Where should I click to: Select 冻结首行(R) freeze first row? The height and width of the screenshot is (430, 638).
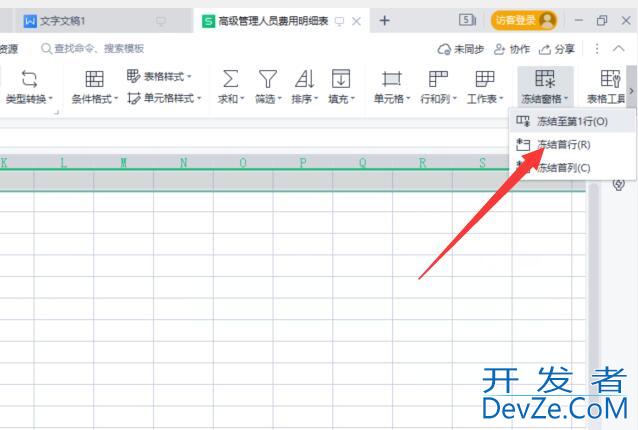click(x=572, y=144)
